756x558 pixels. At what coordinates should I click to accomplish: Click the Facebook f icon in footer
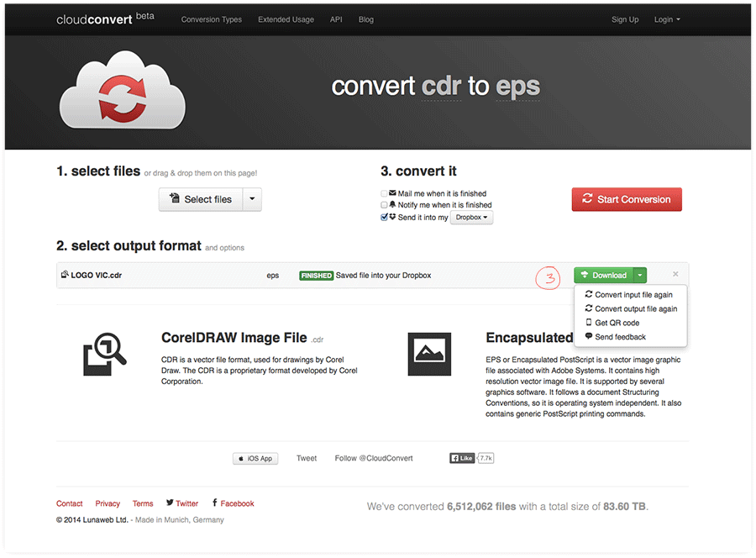214,503
